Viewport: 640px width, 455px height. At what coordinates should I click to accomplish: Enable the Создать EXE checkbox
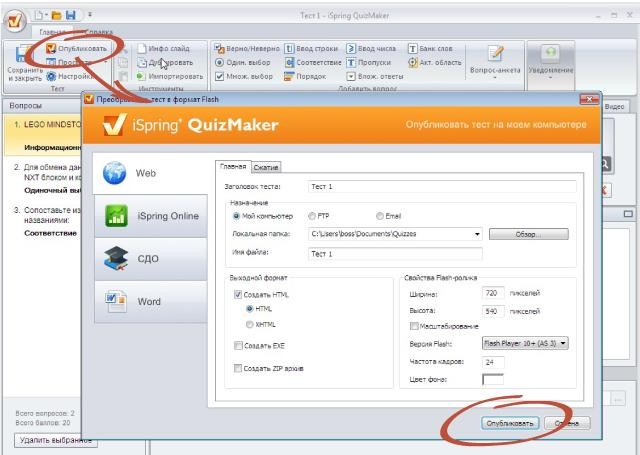coord(238,346)
